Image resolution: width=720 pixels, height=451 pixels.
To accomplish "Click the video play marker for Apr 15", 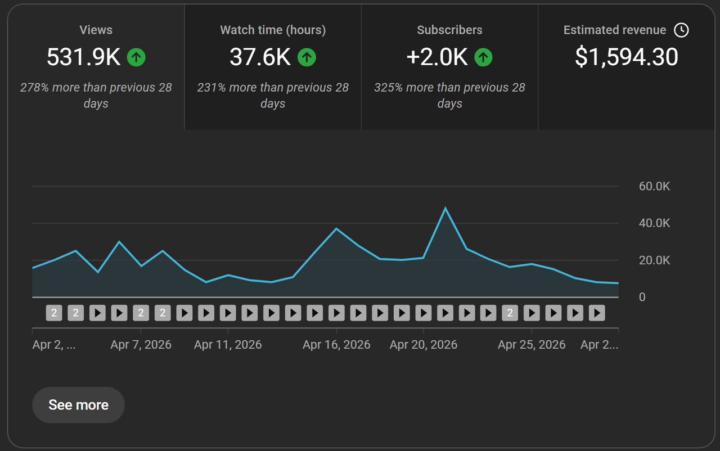I will click(315, 313).
